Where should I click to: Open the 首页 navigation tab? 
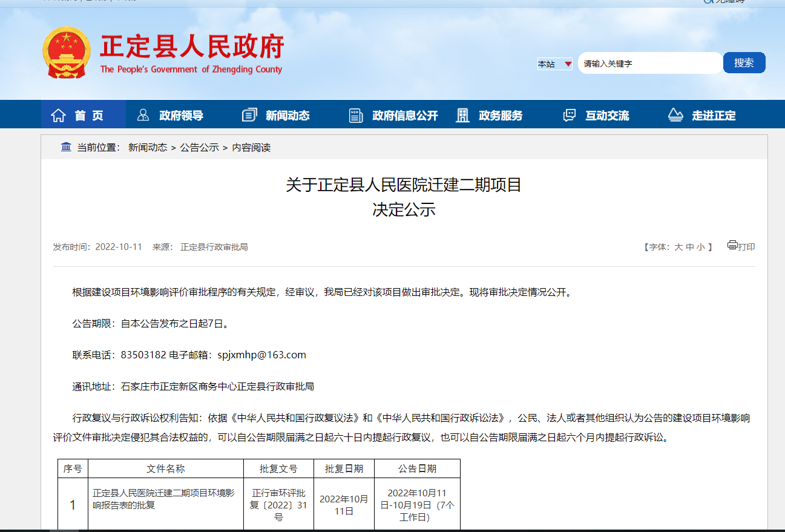(x=84, y=115)
